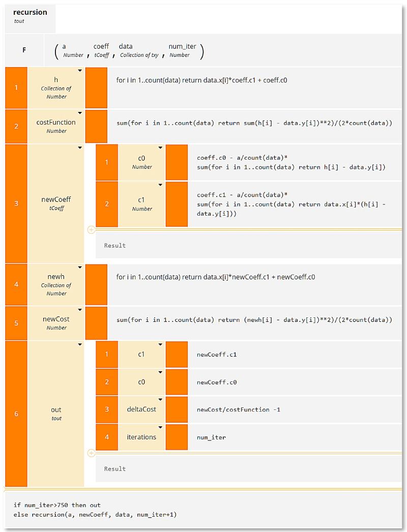Viewport: 407px width, 532px height.
Task: Expand the dropdown arrow on deltaCost entry
Action: pyautogui.click(x=160, y=400)
